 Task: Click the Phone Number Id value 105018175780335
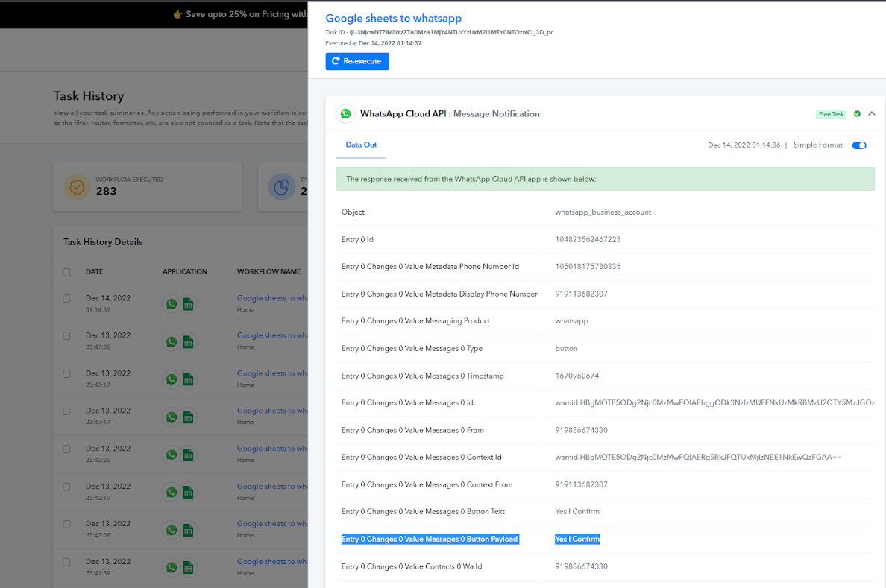coord(588,267)
